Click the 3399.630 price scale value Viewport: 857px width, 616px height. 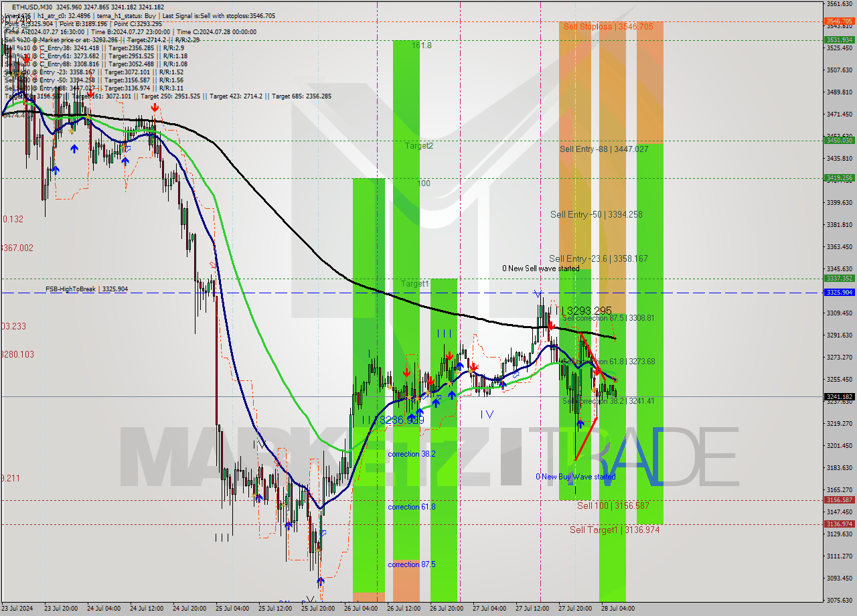(x=839, y=202)
